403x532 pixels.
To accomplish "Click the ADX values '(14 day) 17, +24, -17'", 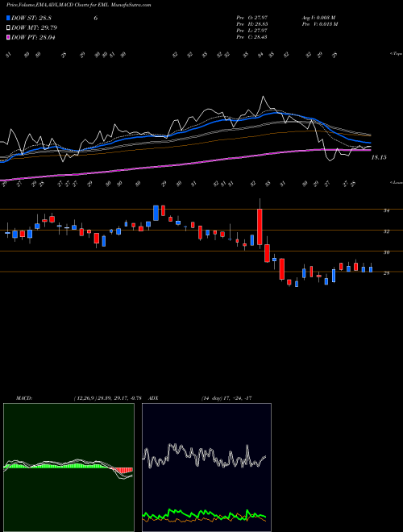I will (226, 398).
